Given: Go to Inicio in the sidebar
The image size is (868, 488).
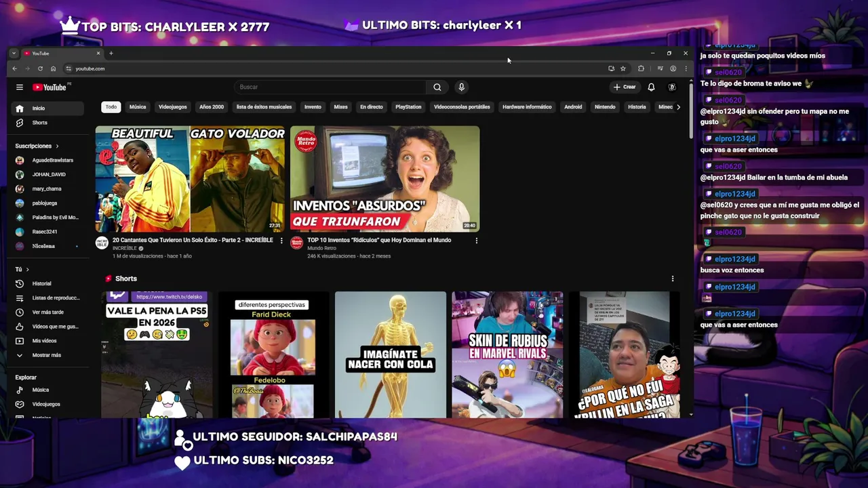Looking at the screenshot, I should [47, 108].
